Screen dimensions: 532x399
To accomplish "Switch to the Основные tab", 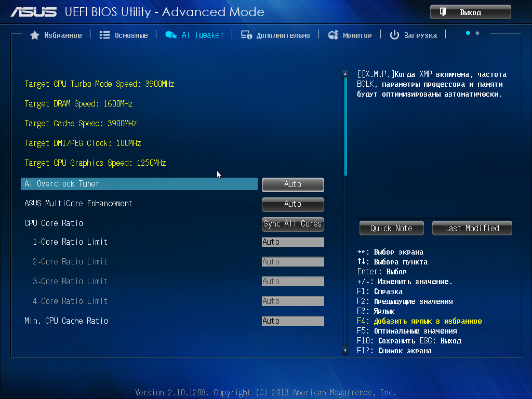I will 124,35.
